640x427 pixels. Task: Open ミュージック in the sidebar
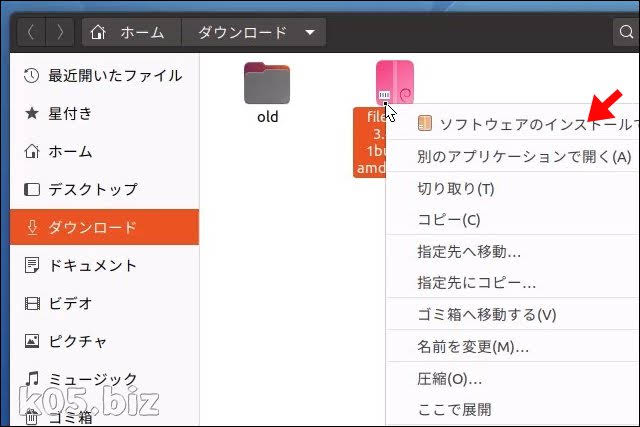point(104,379)
